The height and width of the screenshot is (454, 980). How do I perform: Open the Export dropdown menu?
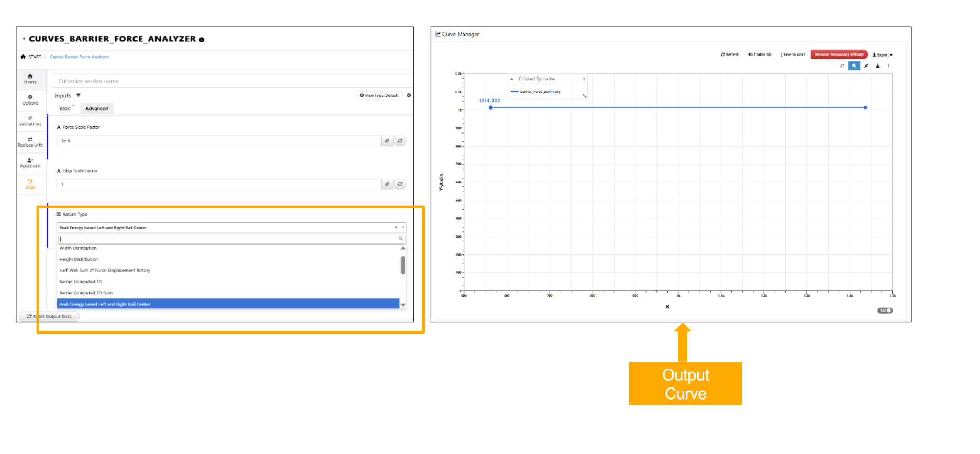click(882, 54)
